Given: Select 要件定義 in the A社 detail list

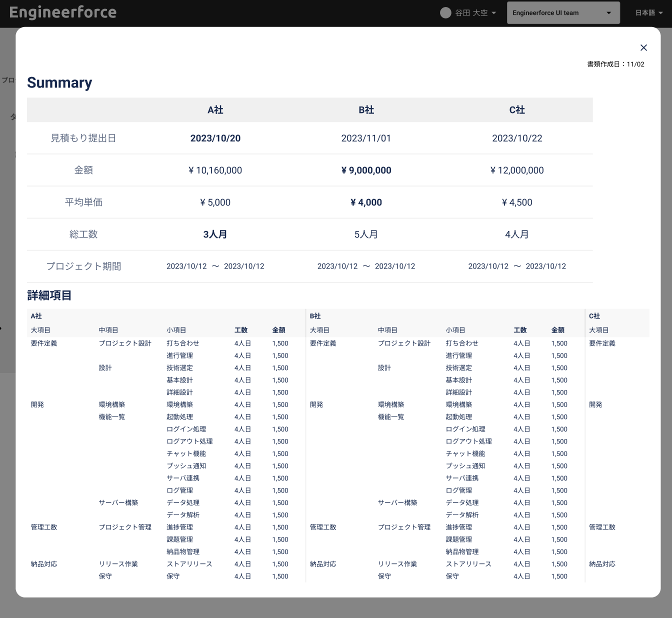Looking at the screenshot, I should tap(43, 343).
